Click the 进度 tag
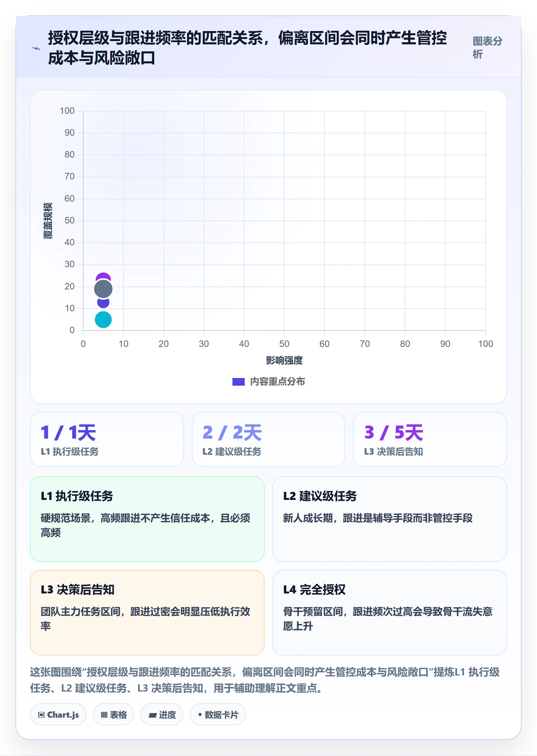Image resolution: width=537 pixels, height=756 pixels. pos(162,715)
